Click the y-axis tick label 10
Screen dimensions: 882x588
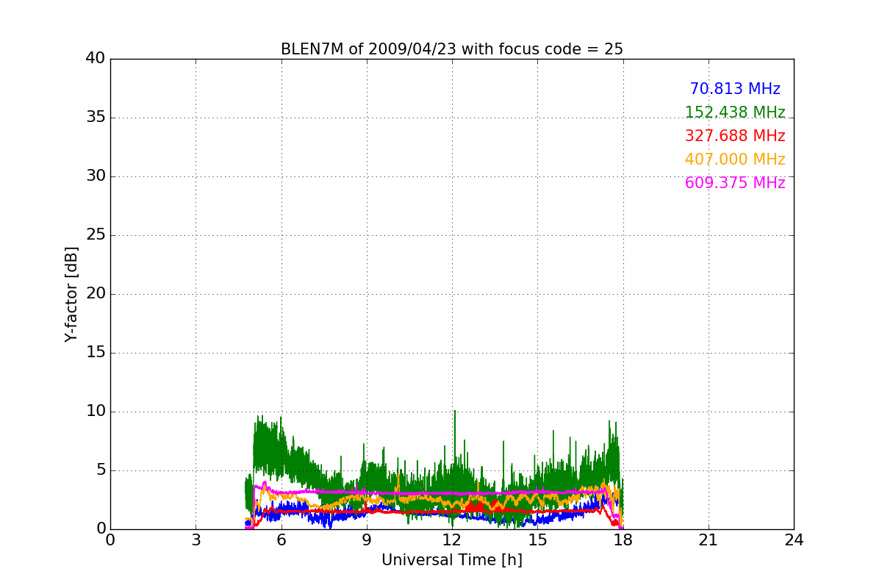pos(96,412)
